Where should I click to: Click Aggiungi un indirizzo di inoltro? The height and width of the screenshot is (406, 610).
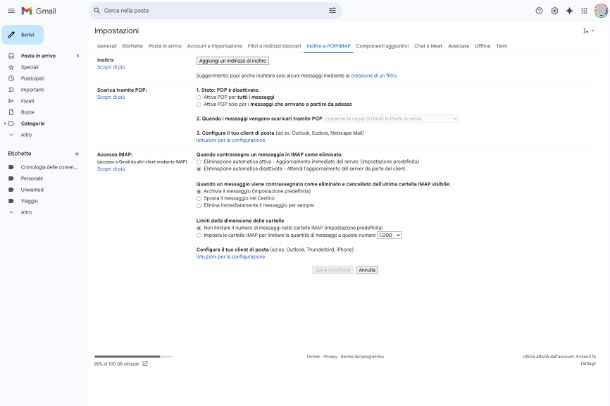232,61
